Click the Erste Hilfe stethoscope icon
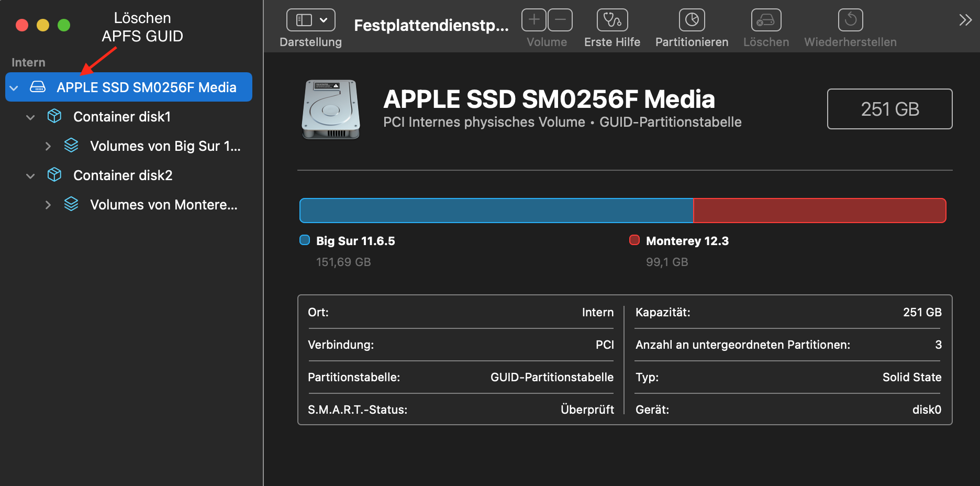This screenshot has height=486, width=980. (612, 20)
